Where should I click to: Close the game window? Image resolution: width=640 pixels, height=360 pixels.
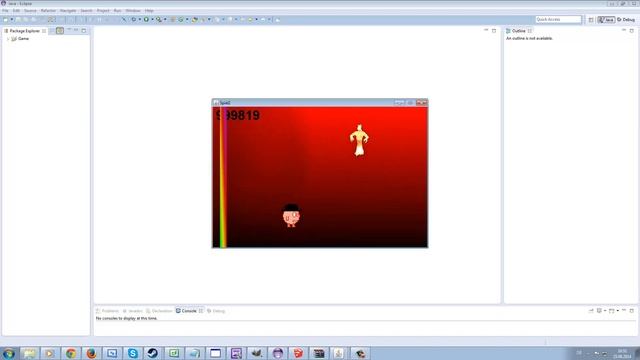[x=422, y=103]
